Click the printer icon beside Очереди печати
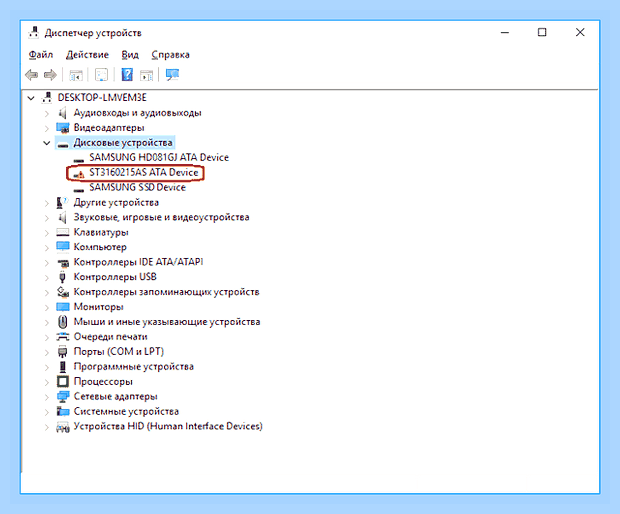The height and width of the screenshot is (514, 620). point(62,337)
